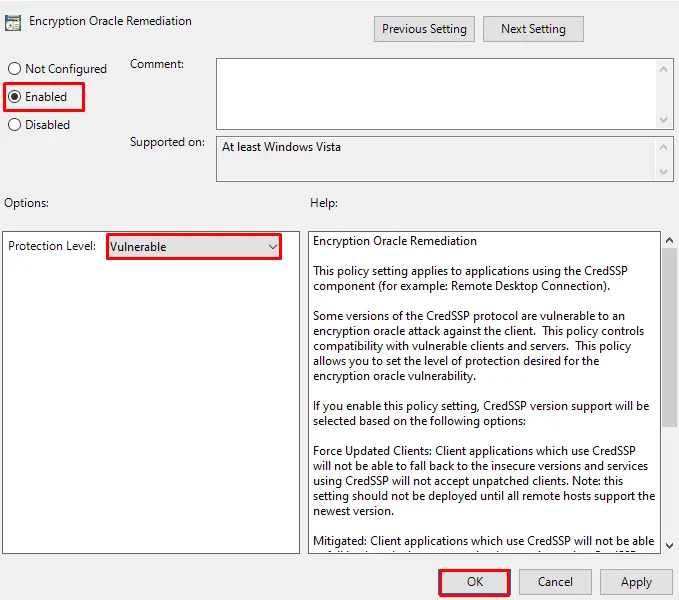Click the Help pane scroll down arrow
679x600 pixels.
click(x=669, y=545)
